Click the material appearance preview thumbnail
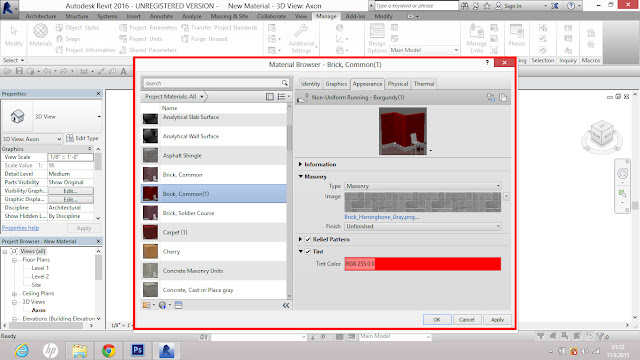Viewport: 640px width, 360px height. (403, 131)
